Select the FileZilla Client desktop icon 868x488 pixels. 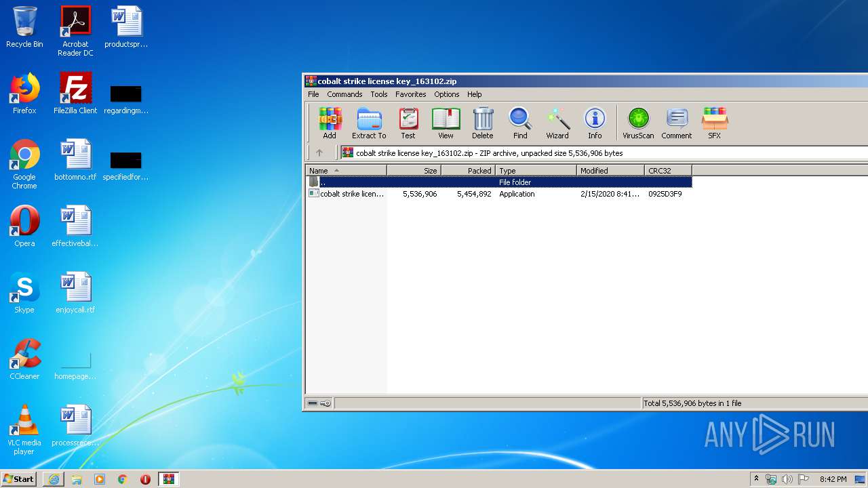coord(75,94)
